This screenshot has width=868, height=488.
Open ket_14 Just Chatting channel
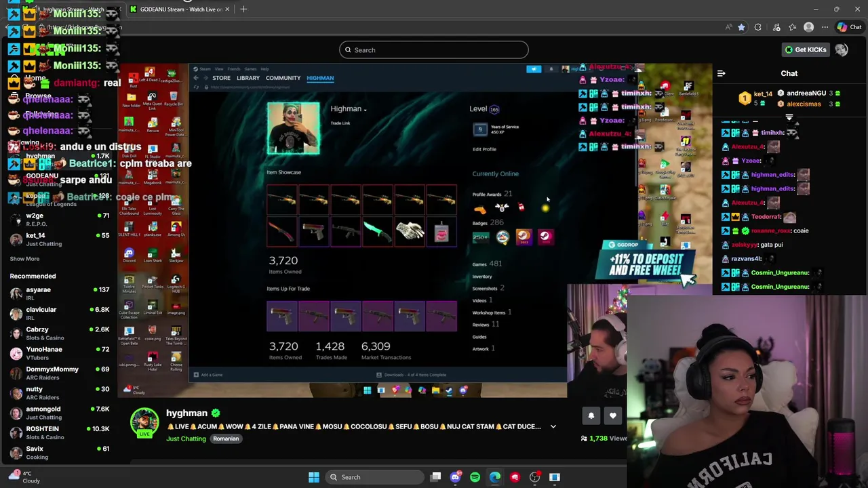pos(60,239)
